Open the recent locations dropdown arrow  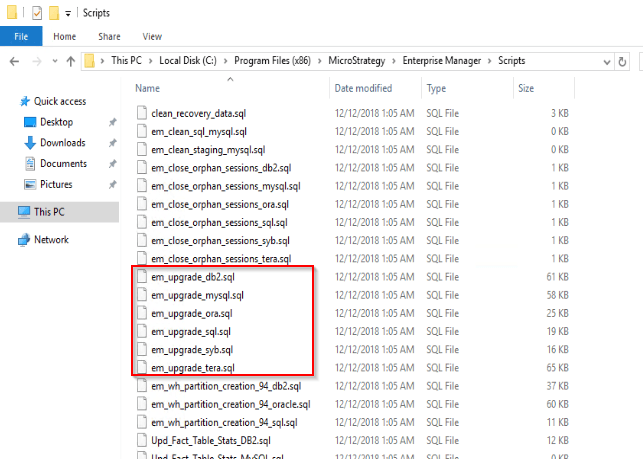[55, 62]
